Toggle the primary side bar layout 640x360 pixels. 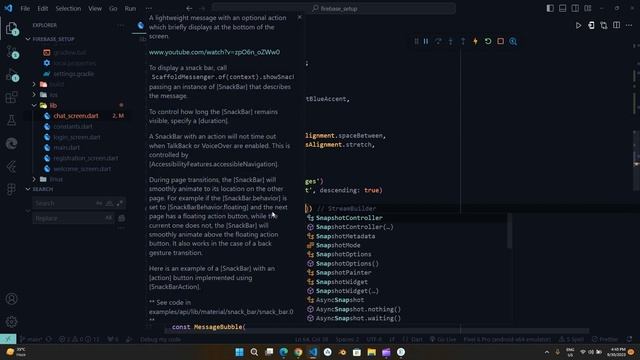(x=550, y=8)
